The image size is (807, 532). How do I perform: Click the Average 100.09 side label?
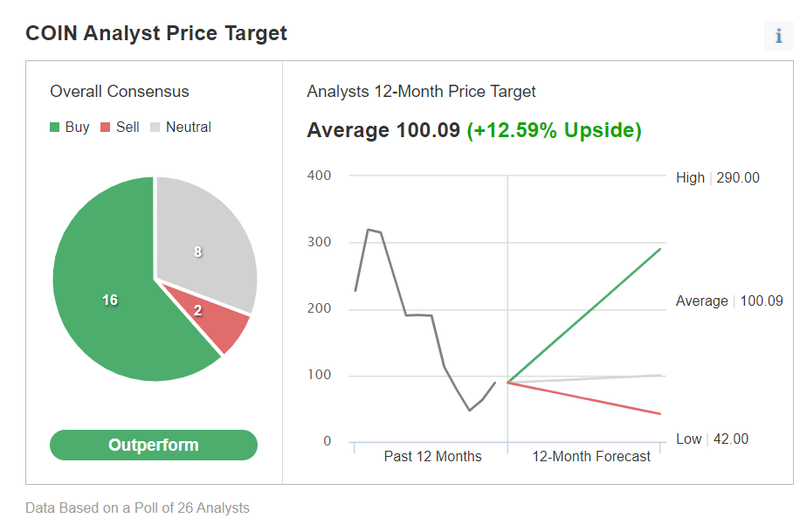(729, 301)
